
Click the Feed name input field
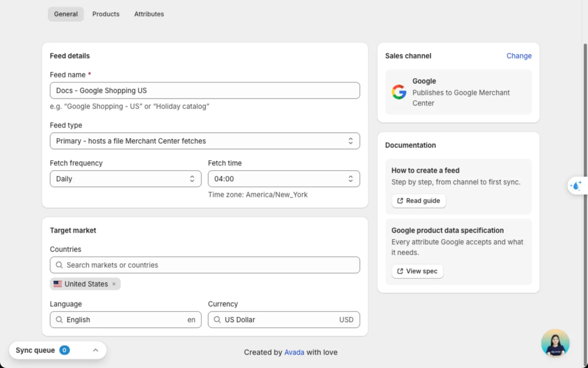pyautogui.click(x=205, y=90)
